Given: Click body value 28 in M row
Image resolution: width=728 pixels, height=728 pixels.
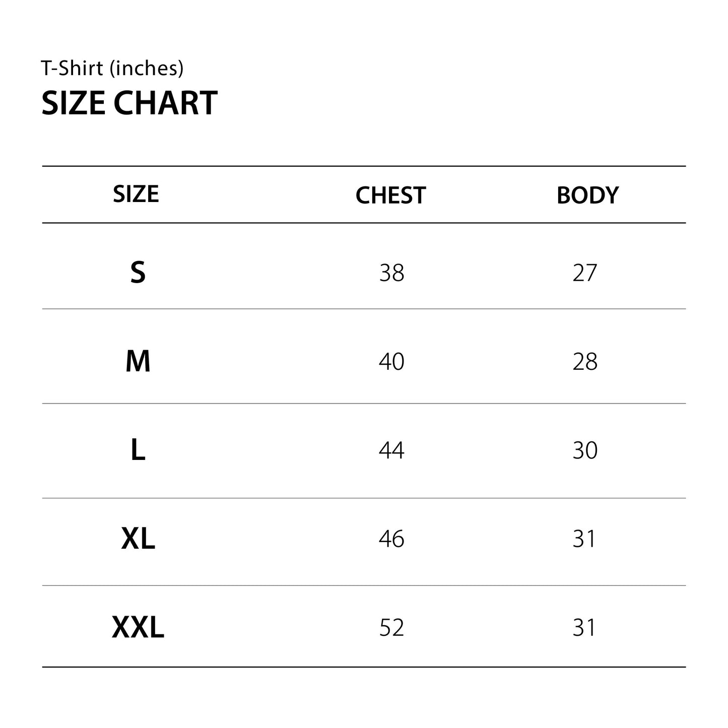Looking at the screenshot, I should 584,361.
